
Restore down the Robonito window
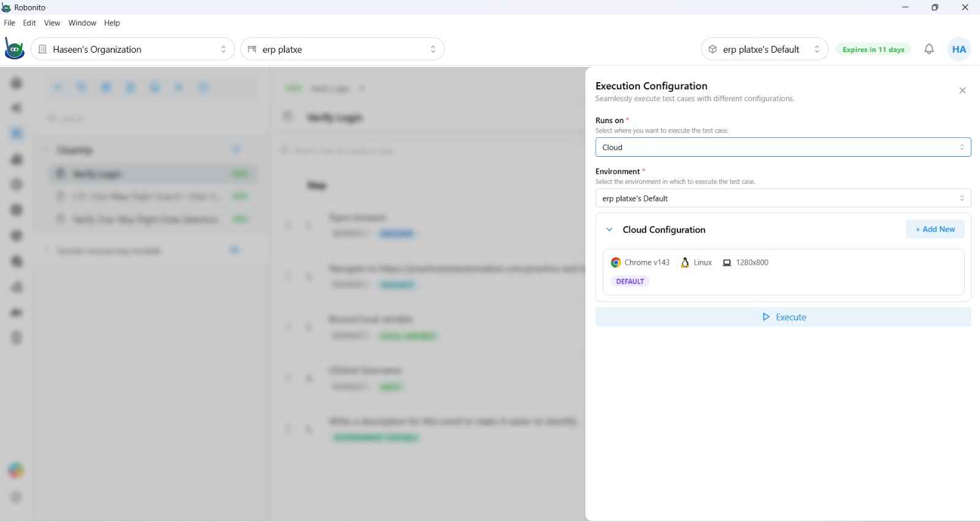point(935,7)
